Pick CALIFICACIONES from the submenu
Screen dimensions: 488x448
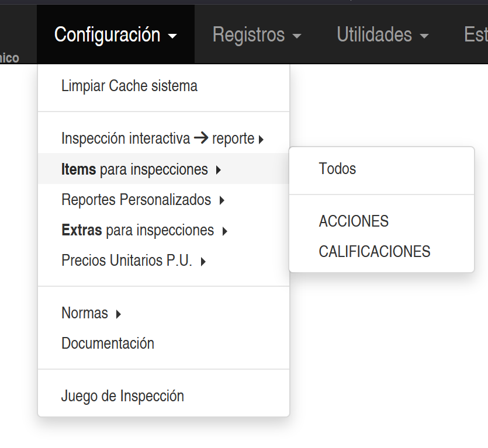coord(374,252)
